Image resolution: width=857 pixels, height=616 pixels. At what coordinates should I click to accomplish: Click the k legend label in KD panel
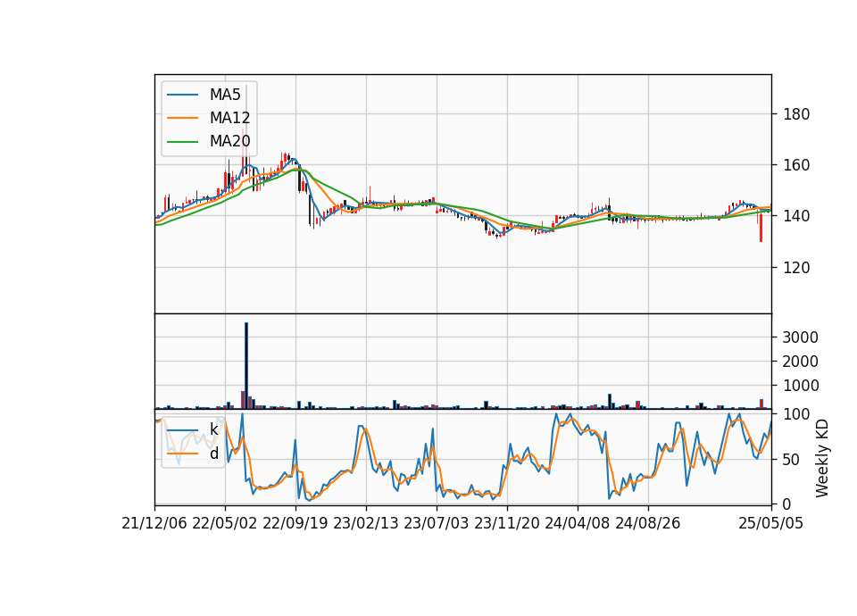213,429
